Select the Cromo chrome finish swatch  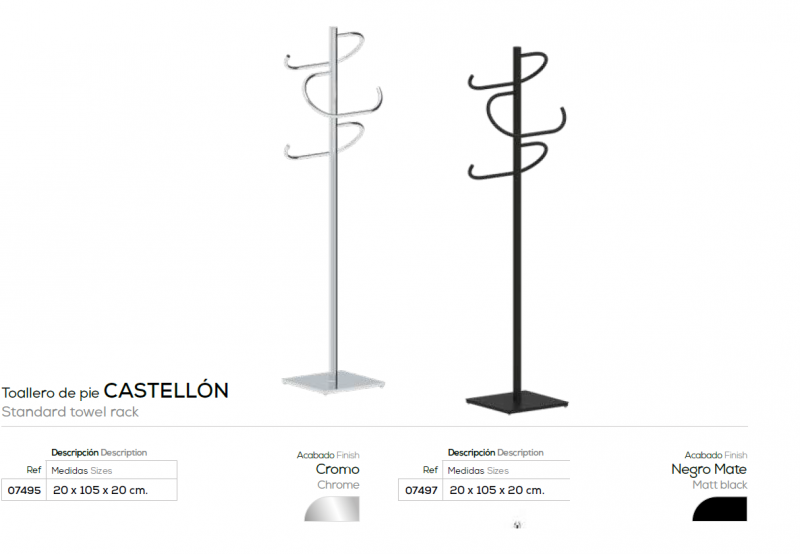click(x=332, y=509)
